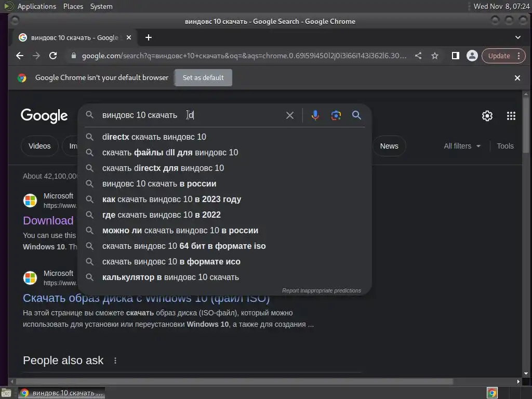Open the tab search dropdown chevron
Viewport: 532px width, 399px height.
[518, 37]
